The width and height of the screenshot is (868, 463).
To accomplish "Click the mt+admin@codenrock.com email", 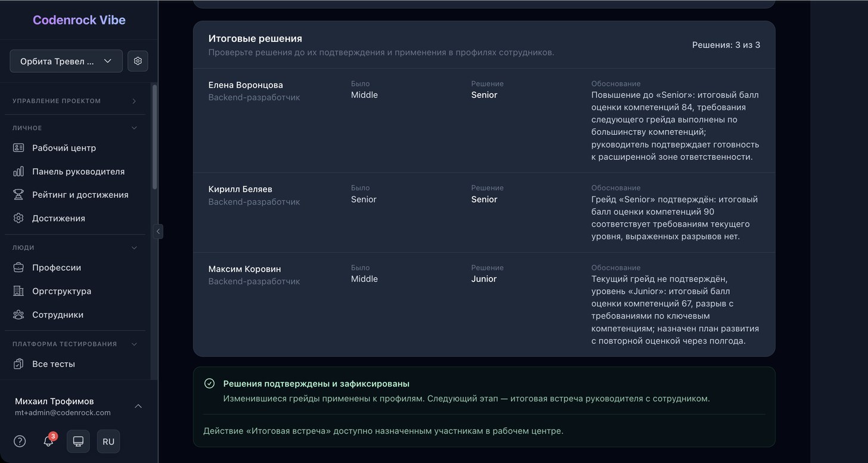I will pyautogui.click(x=63, y=412).
